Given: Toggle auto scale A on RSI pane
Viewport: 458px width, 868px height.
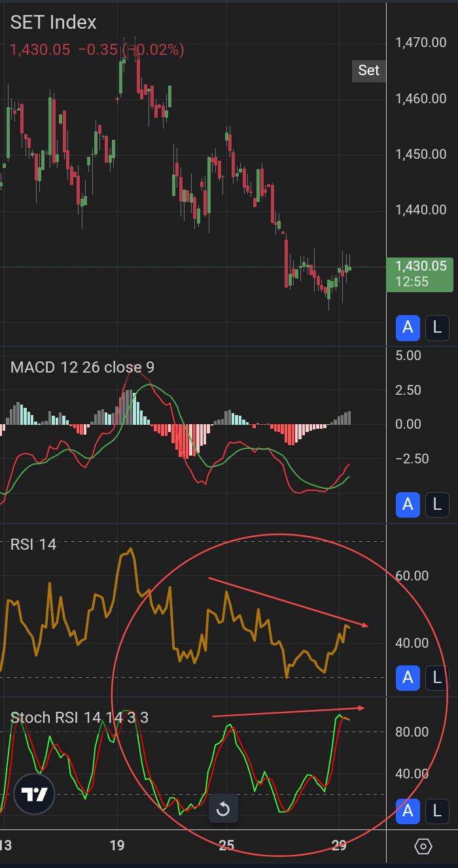Looking at the screenshot, I should 408,678.
